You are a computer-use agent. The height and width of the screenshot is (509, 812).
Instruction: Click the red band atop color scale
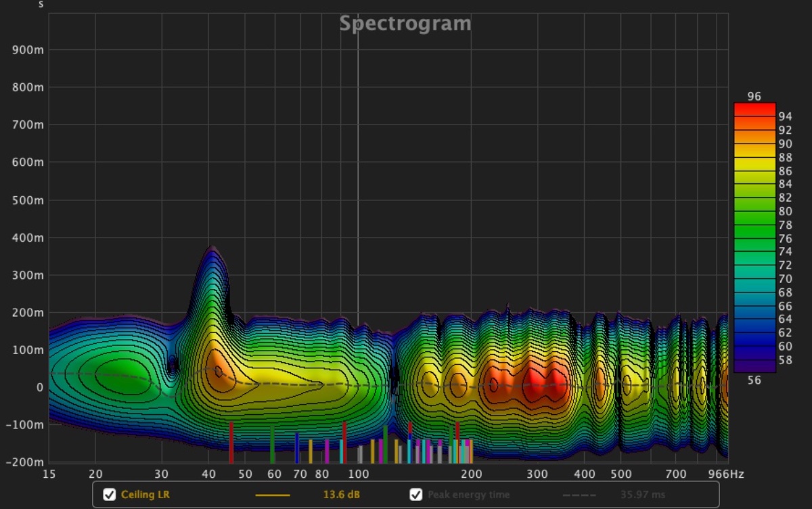754,109
